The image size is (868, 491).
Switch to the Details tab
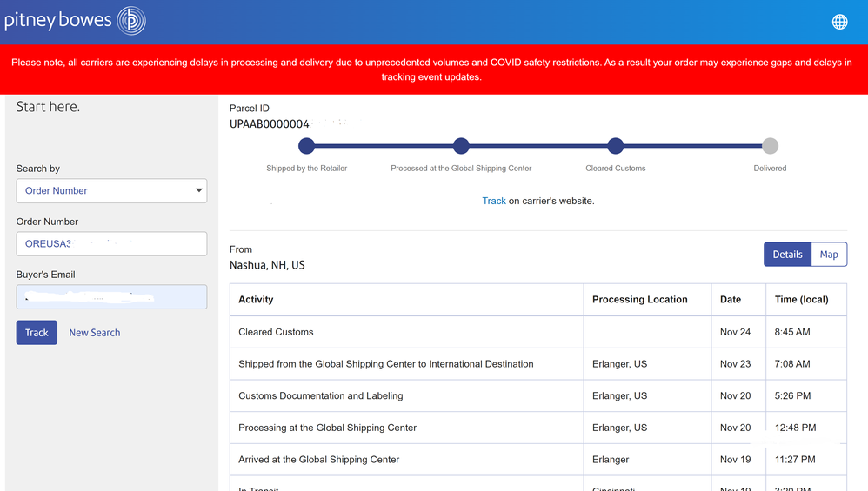point(787,255)
